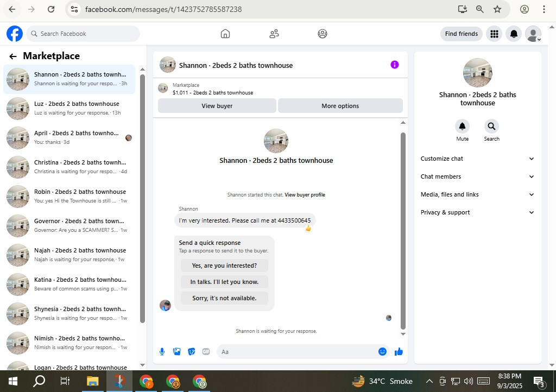Image resolution: width=556 pixels, height=392 pixels.
Task: Open the account profile avatar menu
Action: pos(533,34)
